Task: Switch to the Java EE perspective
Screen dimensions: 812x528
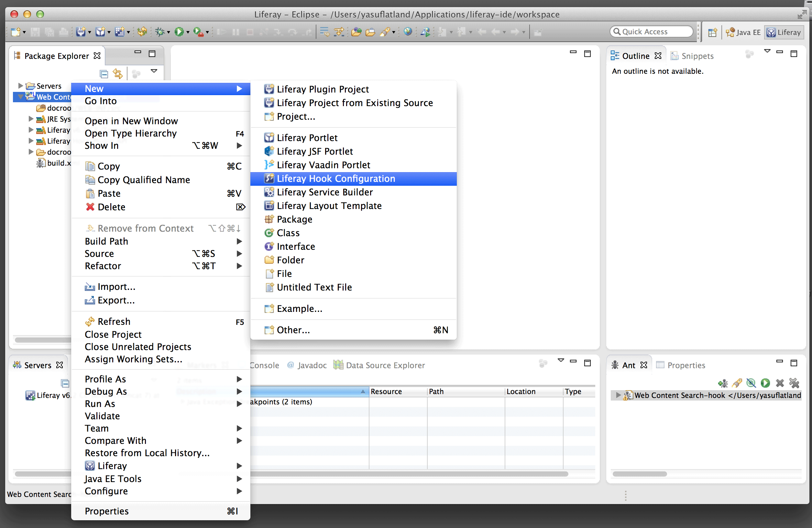Action: (743, 32)
